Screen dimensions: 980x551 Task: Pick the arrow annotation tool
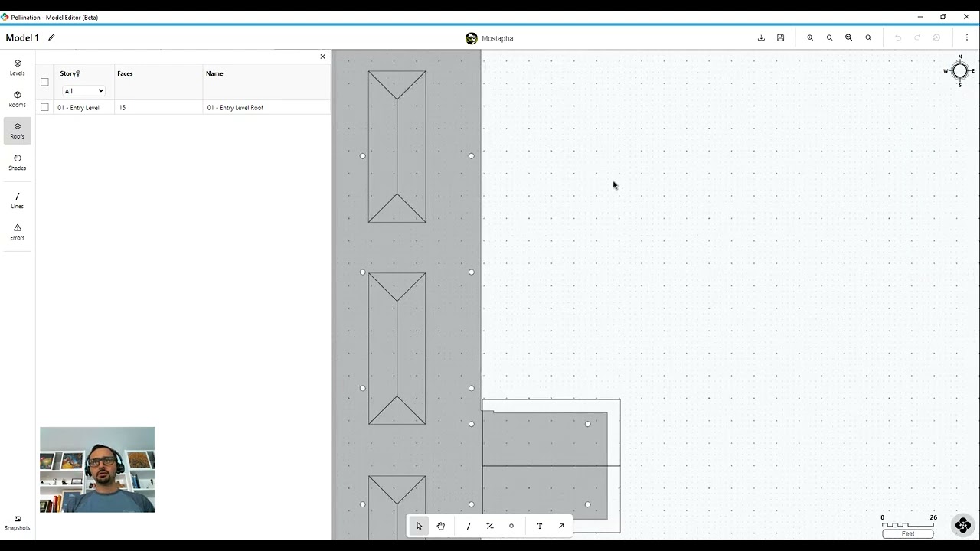(x=561, y=526)
